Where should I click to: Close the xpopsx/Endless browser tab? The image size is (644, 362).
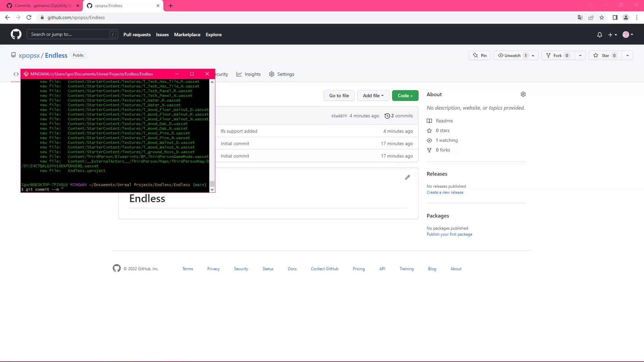pyautogui.click(x=158, y=6)
